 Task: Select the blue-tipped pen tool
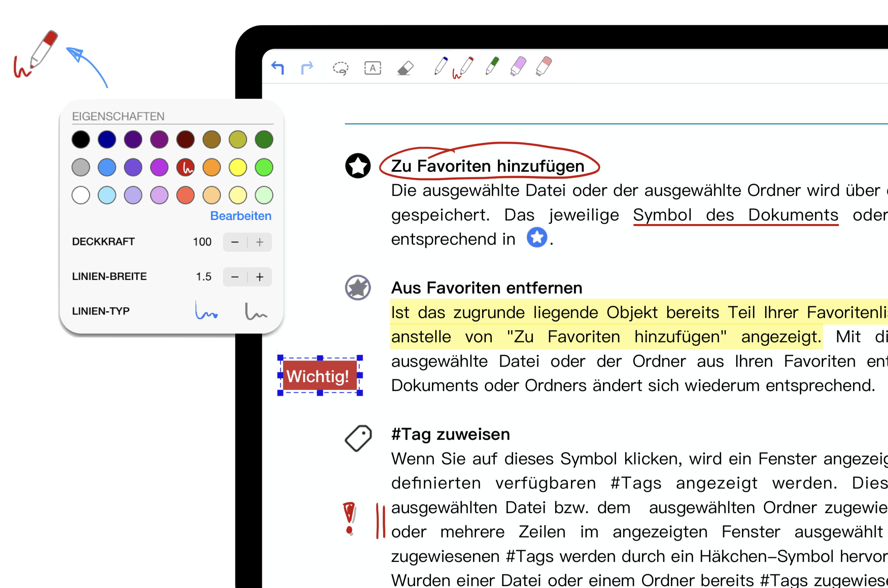(x=441, y=66)
